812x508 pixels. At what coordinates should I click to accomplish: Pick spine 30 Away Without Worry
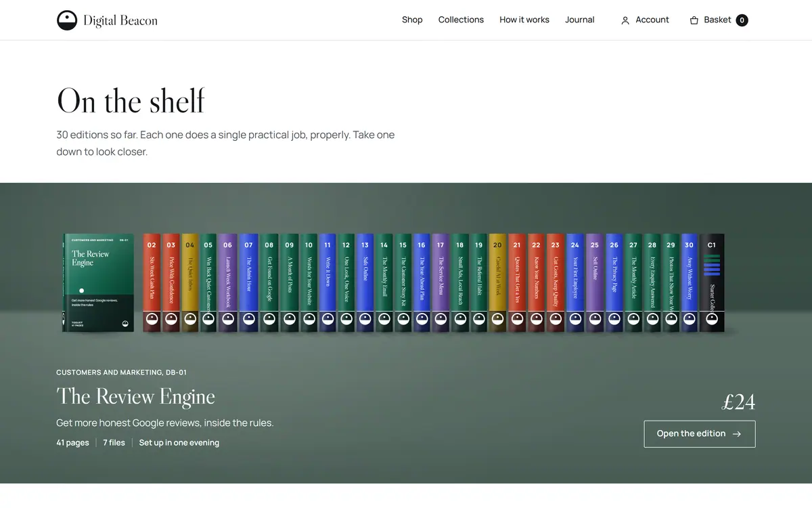(689, 283)
